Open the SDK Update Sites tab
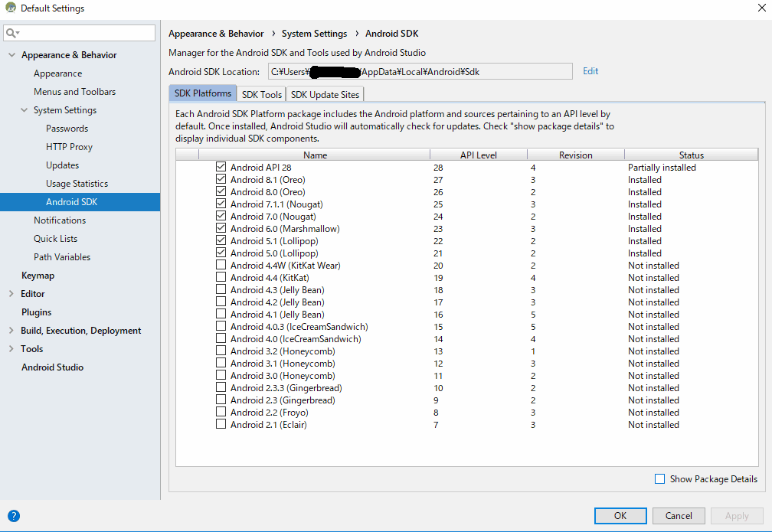Viewport: 772px width, 532px height. pos(325,94)
